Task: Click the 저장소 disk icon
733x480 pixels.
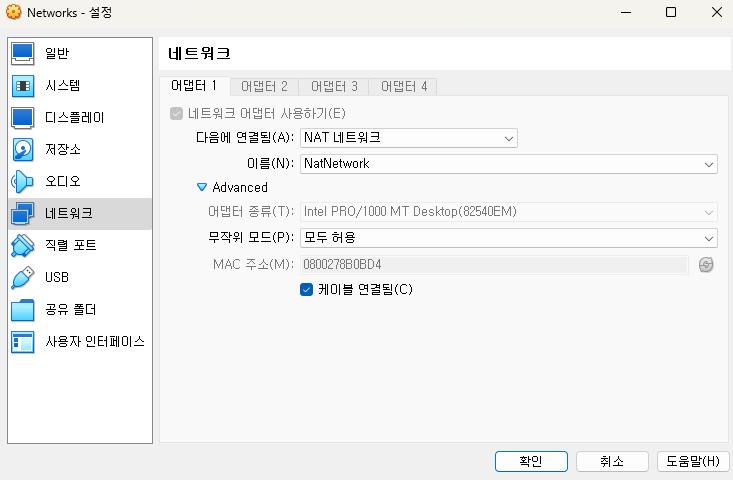Action: tap(22, 150)
